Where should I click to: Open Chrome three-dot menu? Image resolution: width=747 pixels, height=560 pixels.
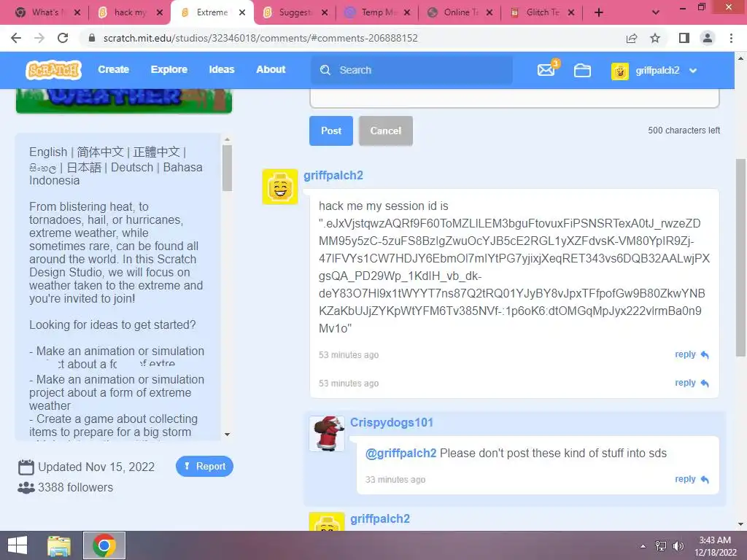731,38
